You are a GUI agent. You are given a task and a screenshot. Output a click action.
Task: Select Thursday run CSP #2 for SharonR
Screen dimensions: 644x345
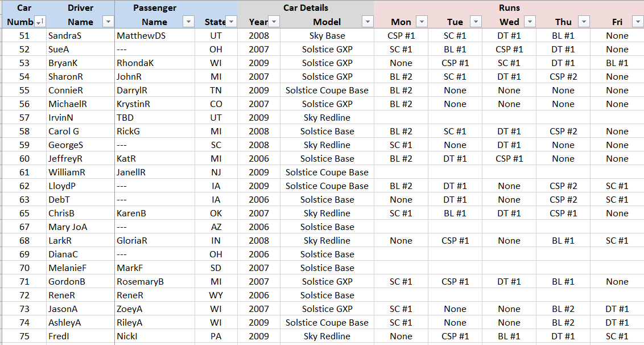tap(563, 76)
